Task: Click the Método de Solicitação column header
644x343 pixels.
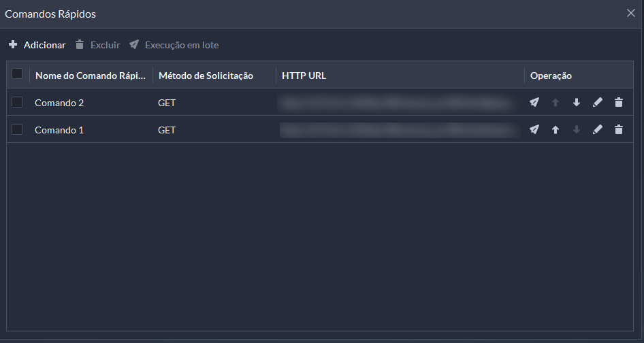Action: 206,76
